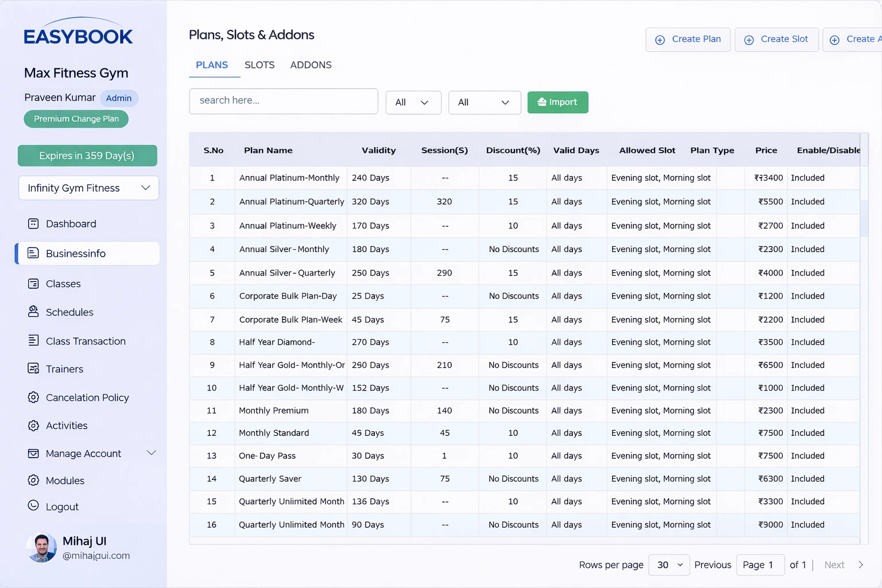Click the Create Plan button
The height and width of the screenshot is (588, 882).
point(688,39)
